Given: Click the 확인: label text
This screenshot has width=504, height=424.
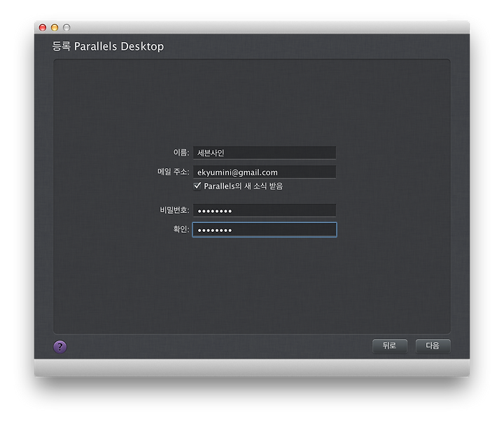Looking at the screenshot, I should 181,229.
